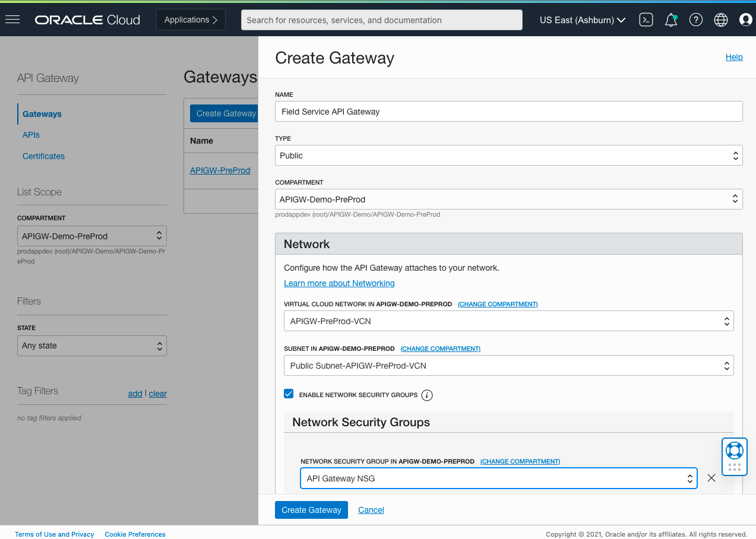Disable the Enable Network Security Groups checkbox
756x539 pixels.
coord(288,394)
